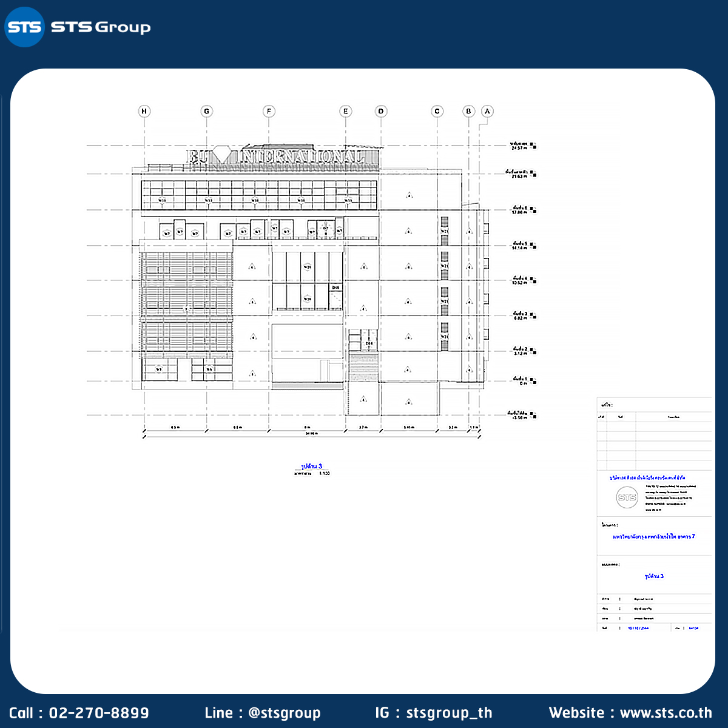Click grid bubble A at the far right
Image resolution: width=728 pixels, height=728 pixels.
coord(487,111)
